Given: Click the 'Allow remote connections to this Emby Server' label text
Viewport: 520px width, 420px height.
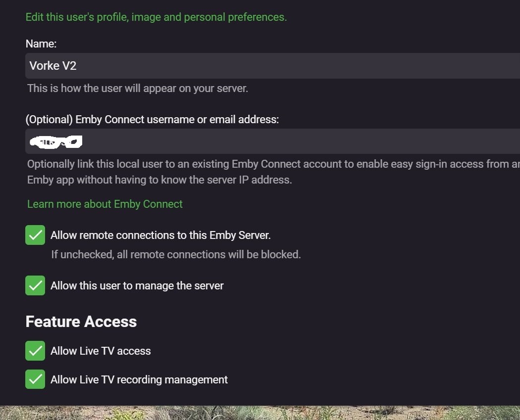Looking at the screenshot, I should point(160,235).
